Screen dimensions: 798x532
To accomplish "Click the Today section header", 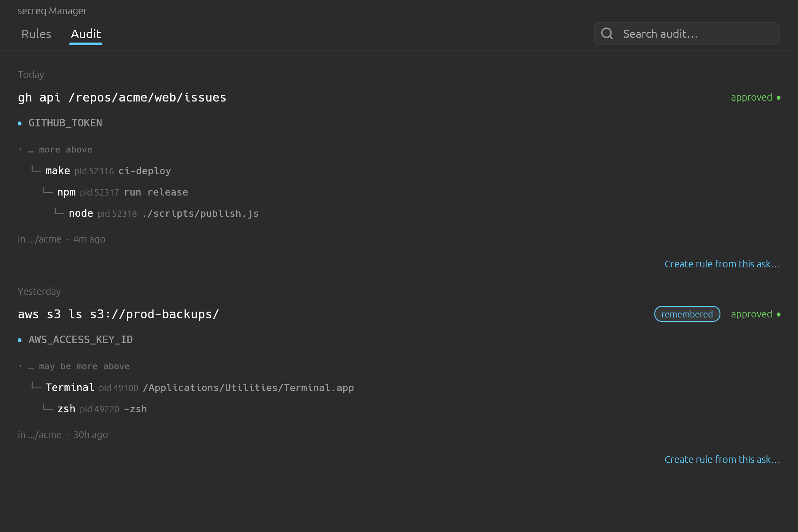I will coord(31,75).
